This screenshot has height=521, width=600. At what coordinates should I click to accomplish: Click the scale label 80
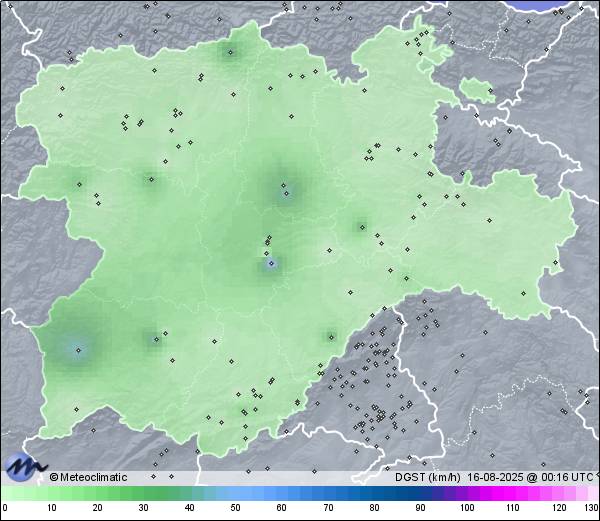375,508
